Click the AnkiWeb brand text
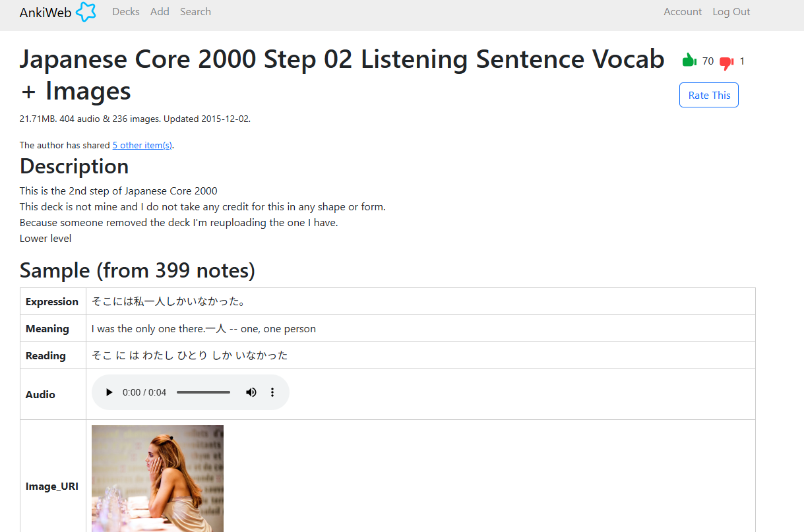This screenshot has width=804, height=532. click(x=46, y=13)
